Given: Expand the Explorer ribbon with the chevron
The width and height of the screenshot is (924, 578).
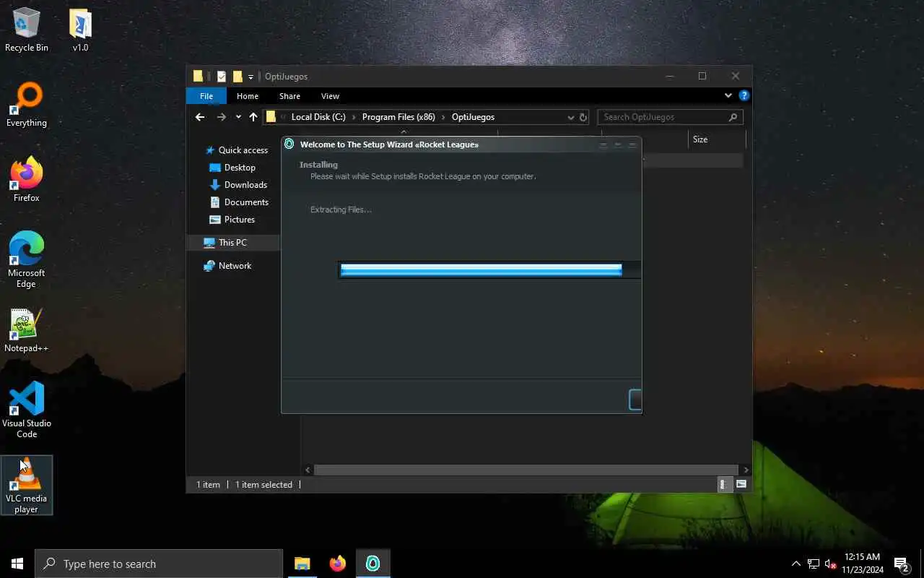Looking at the screenshot, I should (x=728, y=95).
